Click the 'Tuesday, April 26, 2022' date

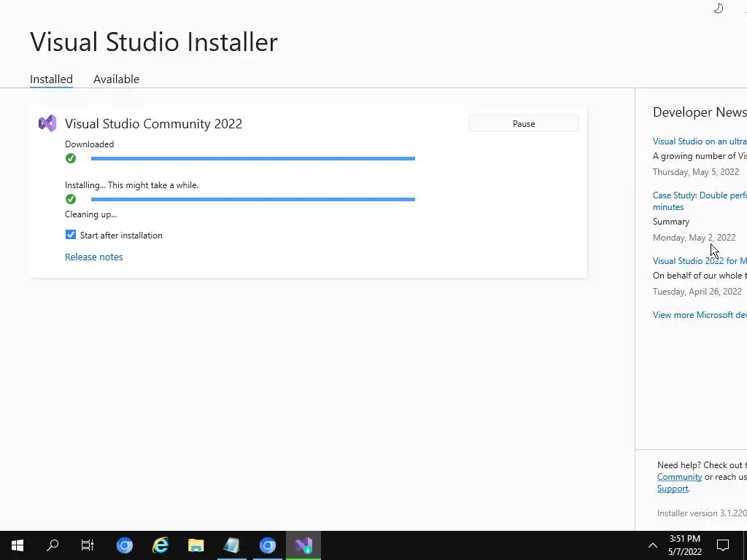point(697,292)
